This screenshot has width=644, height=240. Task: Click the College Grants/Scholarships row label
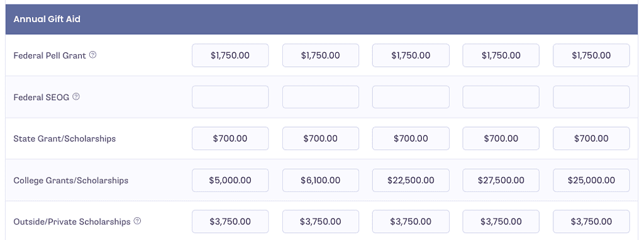70,180
